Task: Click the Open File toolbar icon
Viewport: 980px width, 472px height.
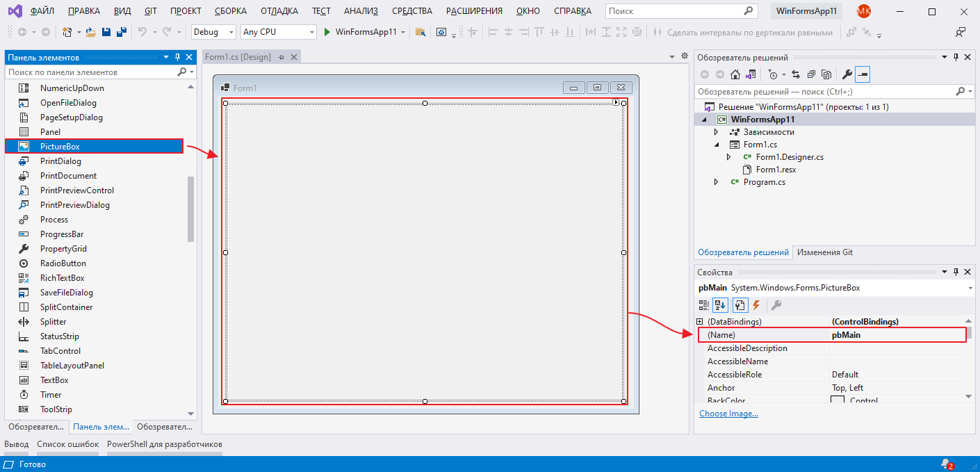Action: click(92, 32)
